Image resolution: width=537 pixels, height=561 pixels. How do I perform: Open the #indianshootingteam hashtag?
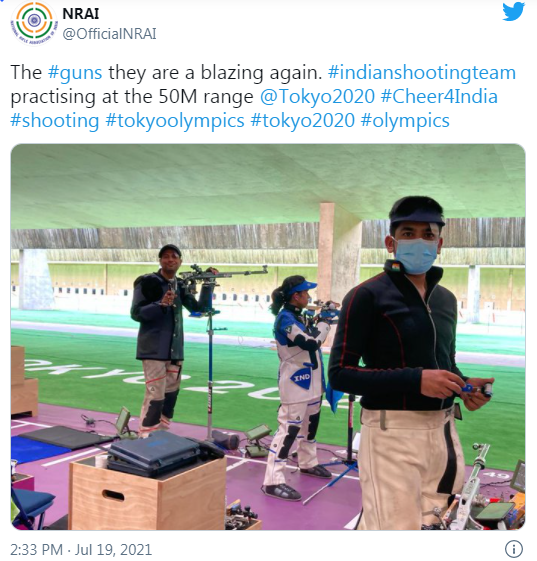422,73
